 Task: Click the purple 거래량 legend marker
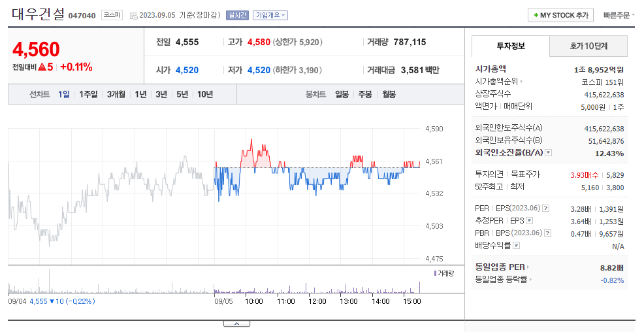click(435, 273)
